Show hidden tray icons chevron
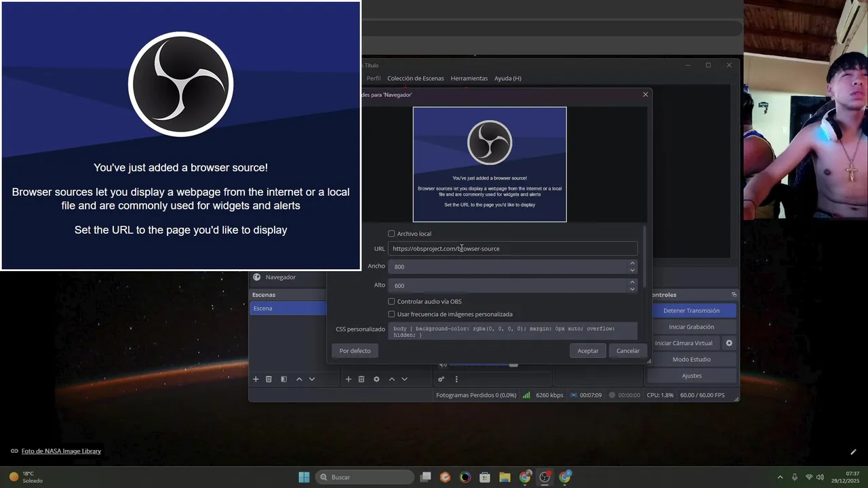The image size is (868, 488). (780, 477)
